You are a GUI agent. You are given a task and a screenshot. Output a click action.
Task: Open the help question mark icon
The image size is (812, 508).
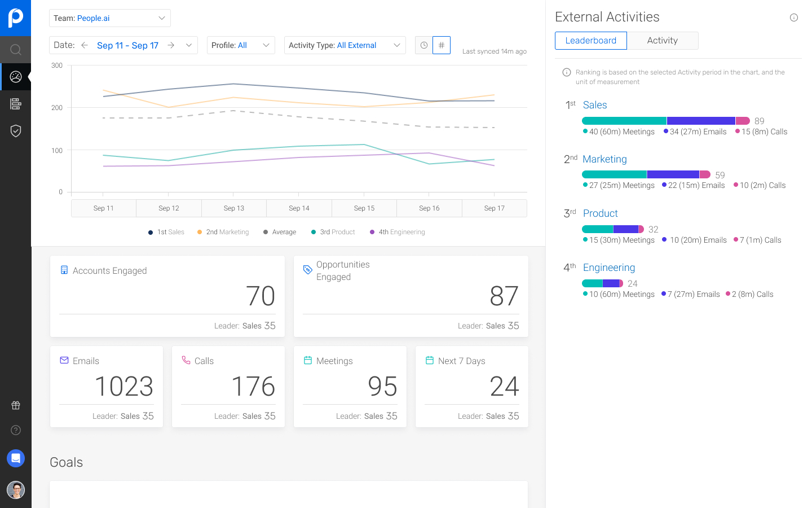[16, 430]
